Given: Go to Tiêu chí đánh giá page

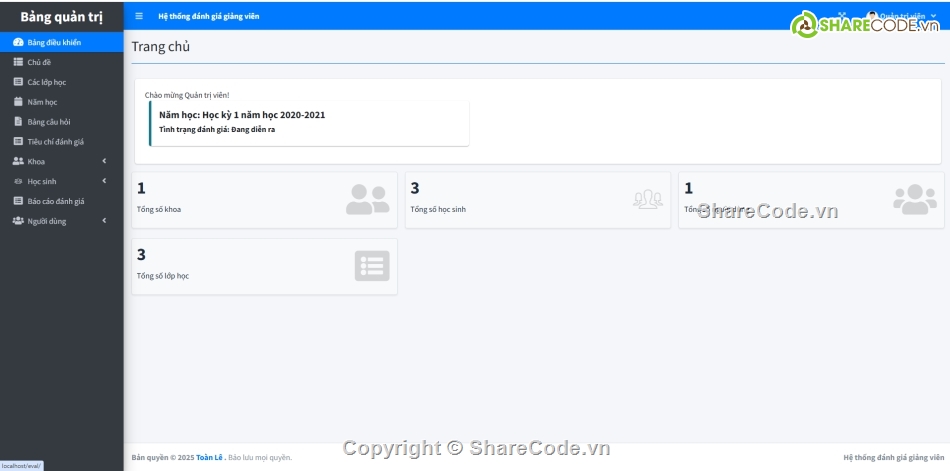Looking at the screenshot, I should [x=55, y=142].
